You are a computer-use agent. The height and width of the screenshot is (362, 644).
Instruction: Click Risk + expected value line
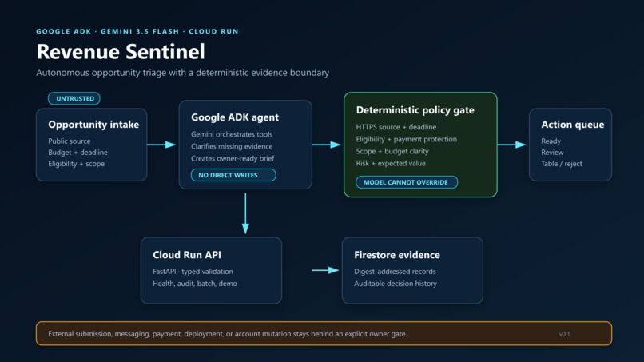pos(391,163)
